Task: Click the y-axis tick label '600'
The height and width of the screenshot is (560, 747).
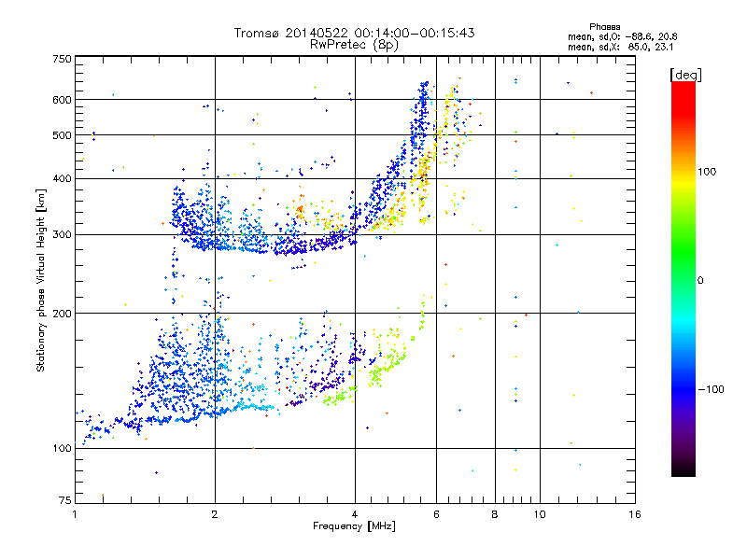Action: (x=62, y=100)
